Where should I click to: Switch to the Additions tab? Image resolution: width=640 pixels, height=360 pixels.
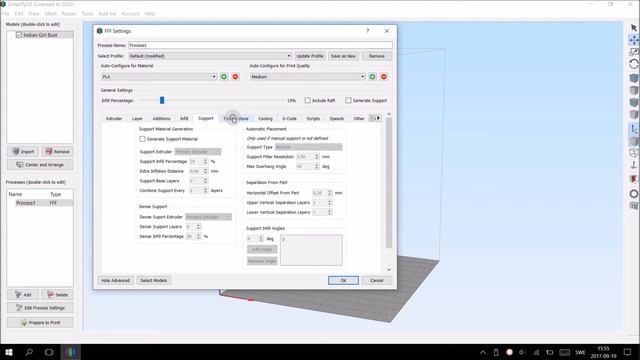coord(161,119)
